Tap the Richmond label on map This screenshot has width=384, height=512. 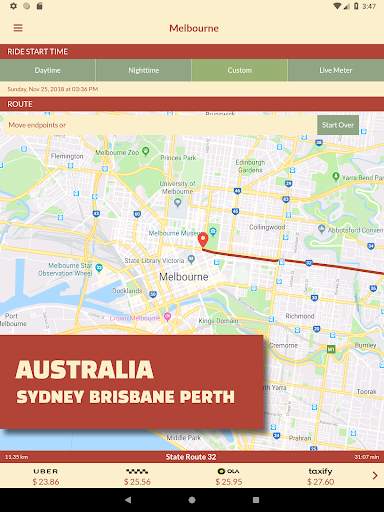300,316
